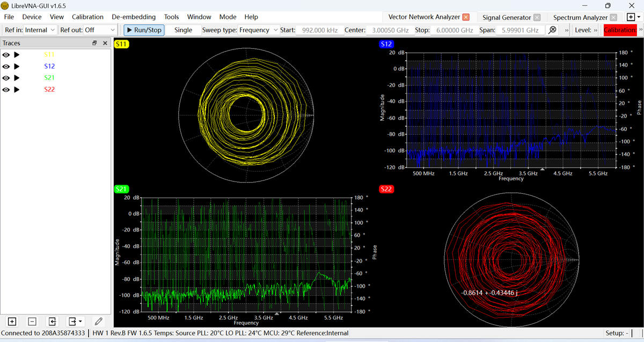Pause the S11 trace with its play arrow
The image size is (644, 342).
click(x=17, y=55)
